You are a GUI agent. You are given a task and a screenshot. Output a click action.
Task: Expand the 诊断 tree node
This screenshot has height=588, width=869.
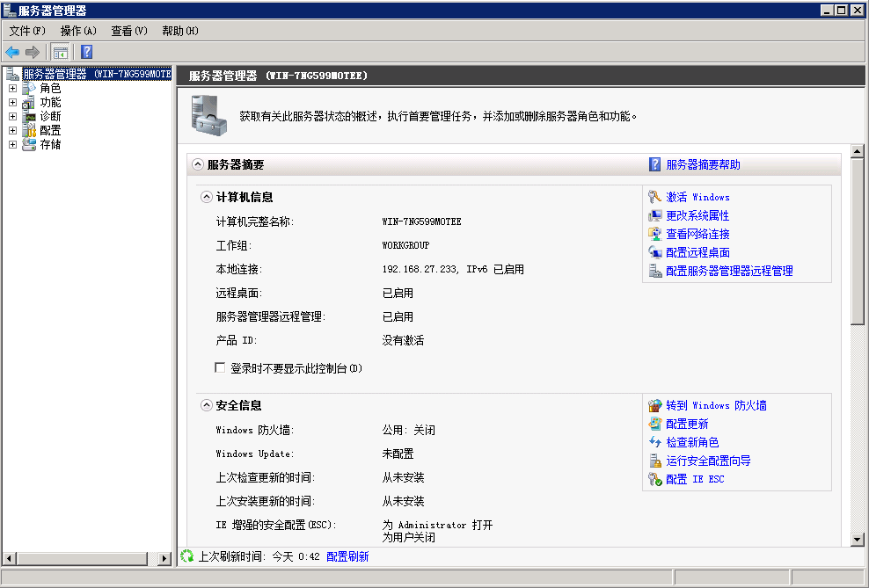point(12,116)
